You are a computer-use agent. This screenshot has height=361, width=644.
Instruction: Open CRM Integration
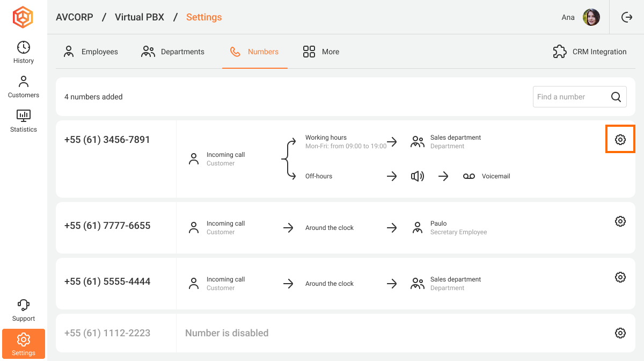590,52
